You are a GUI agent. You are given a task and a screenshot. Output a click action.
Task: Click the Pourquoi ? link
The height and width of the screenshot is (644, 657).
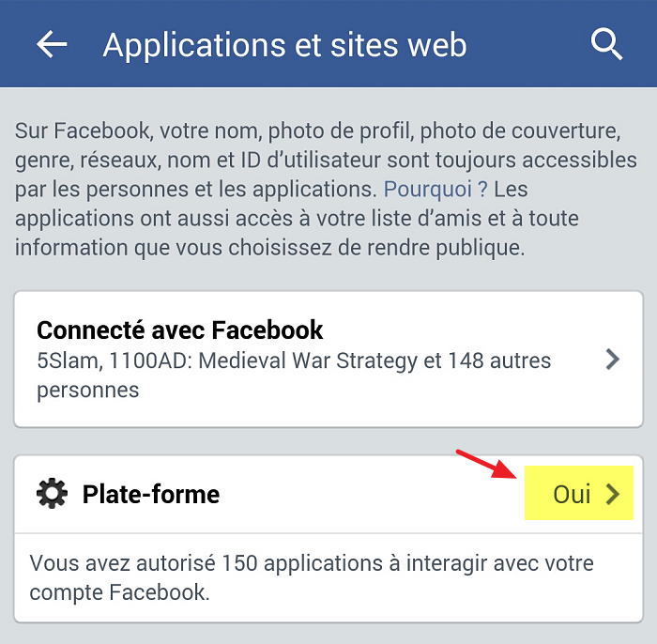pyautogui.click(x=435, y=189)
